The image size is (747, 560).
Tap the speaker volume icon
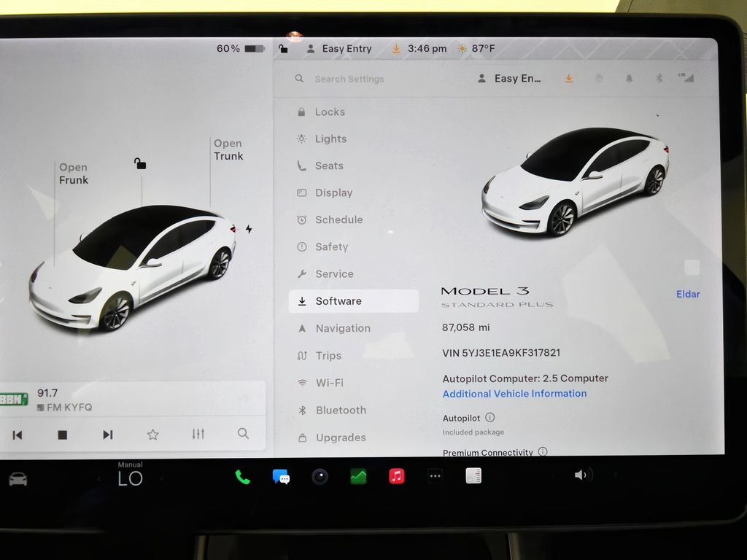[x=583, y=475]
